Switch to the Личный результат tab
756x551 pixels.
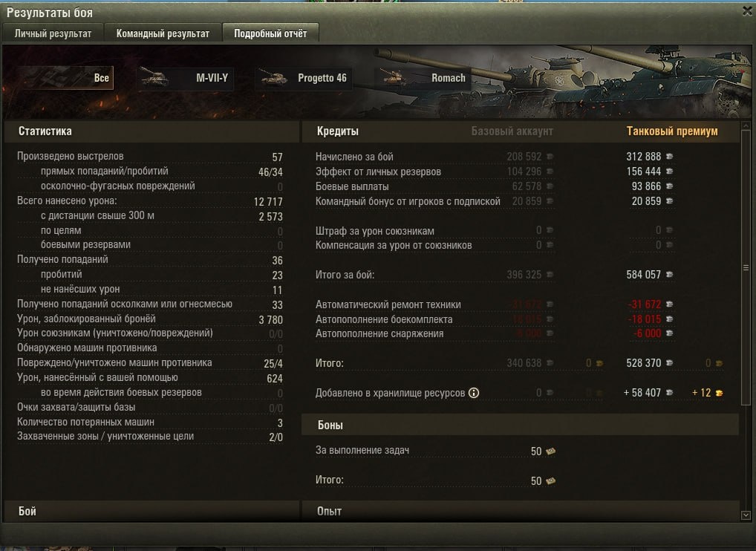click(x=53, y=33)
